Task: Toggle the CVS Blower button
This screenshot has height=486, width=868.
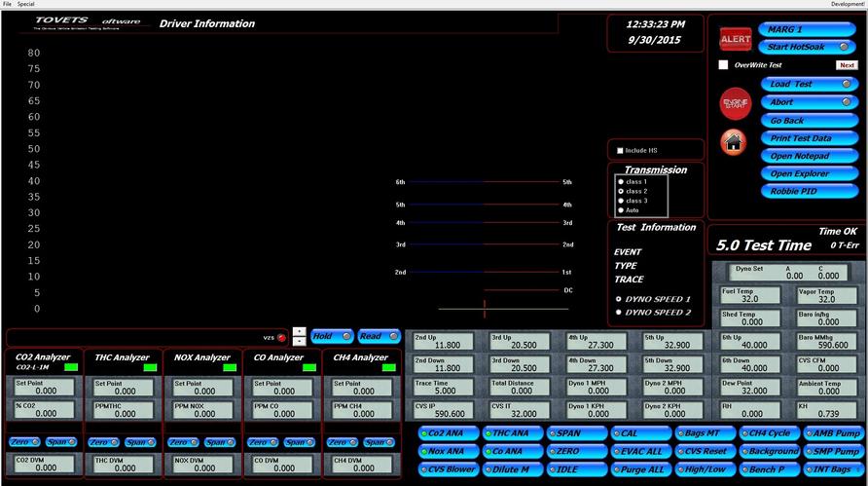Action: click(x=449, y=469)
